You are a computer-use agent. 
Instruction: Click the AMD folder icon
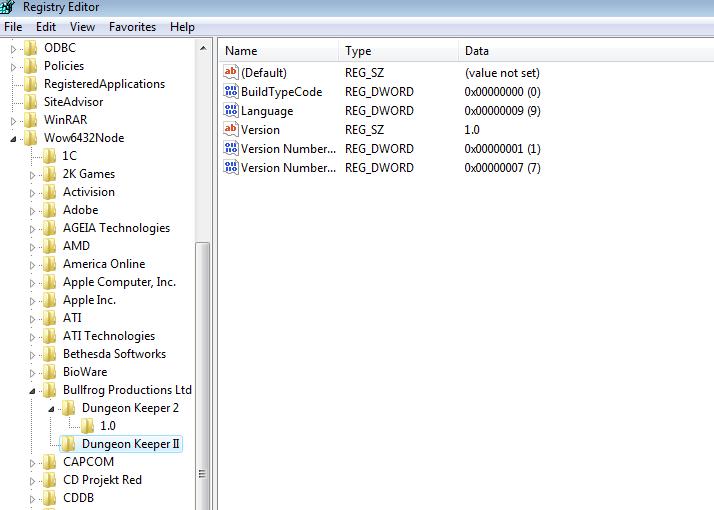click(x=49, y=246)
